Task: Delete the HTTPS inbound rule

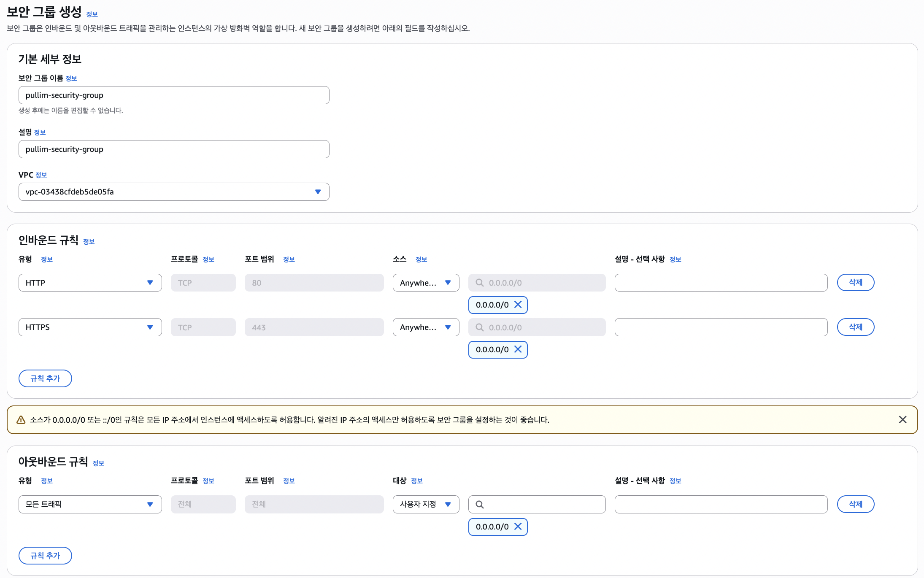Action: point(855,327)
